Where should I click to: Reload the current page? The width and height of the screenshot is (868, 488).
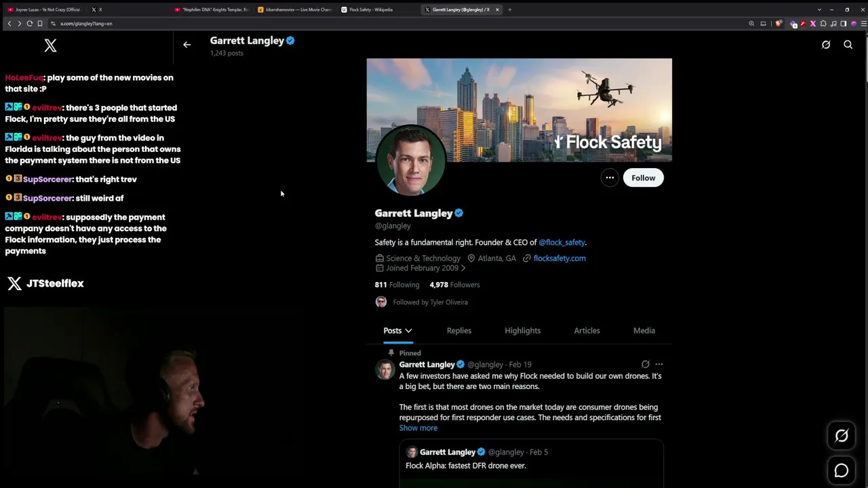click(29, 24)
